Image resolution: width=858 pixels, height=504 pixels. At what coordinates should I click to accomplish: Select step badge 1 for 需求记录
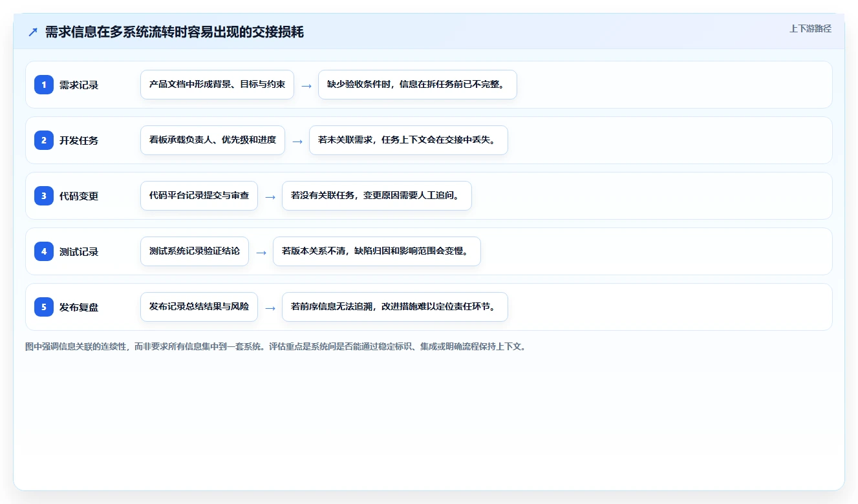(x=44, y=85)
